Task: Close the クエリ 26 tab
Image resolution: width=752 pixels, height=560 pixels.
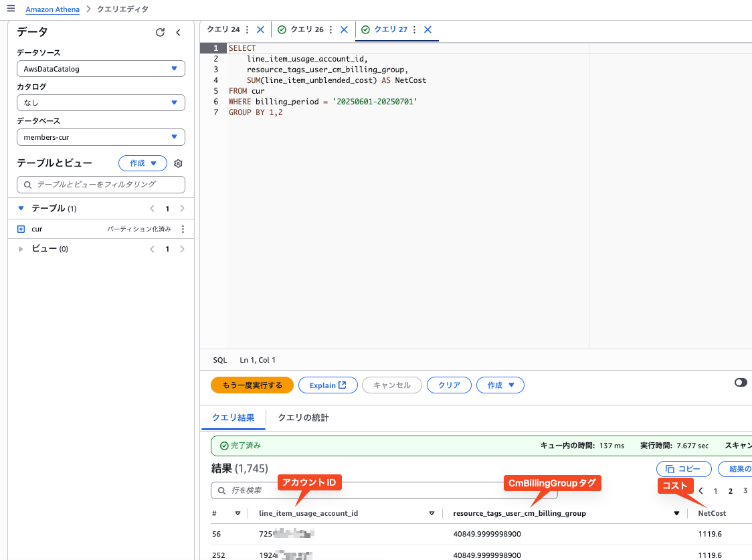Action: click(x=344, y=29)
